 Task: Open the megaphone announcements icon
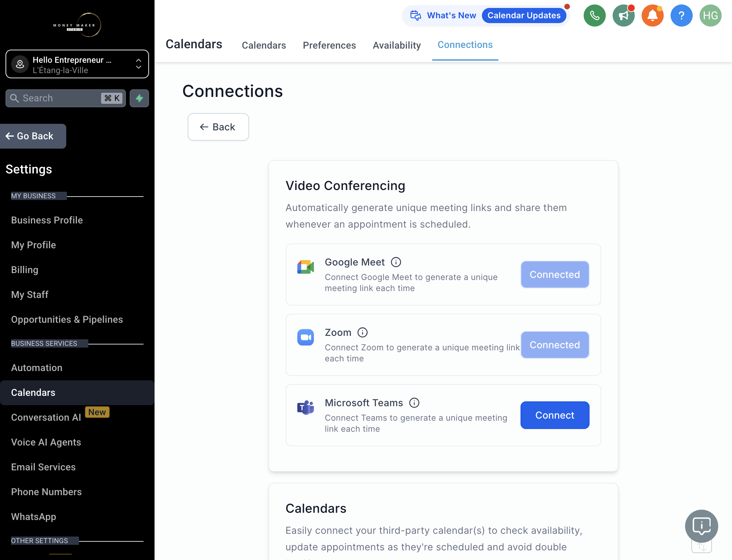(623, 16)
